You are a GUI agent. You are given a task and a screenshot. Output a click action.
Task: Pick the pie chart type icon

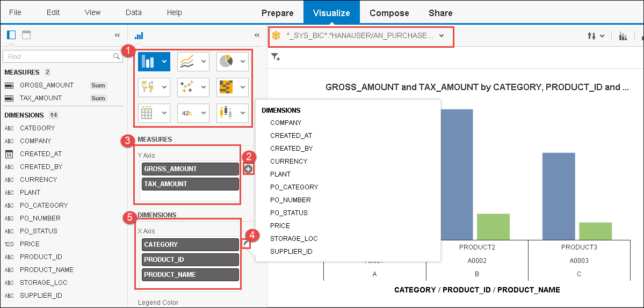[x=226, y=62]
